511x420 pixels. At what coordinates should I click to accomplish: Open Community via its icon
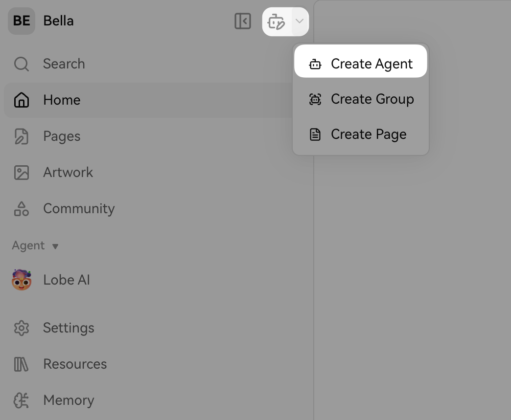22,208
